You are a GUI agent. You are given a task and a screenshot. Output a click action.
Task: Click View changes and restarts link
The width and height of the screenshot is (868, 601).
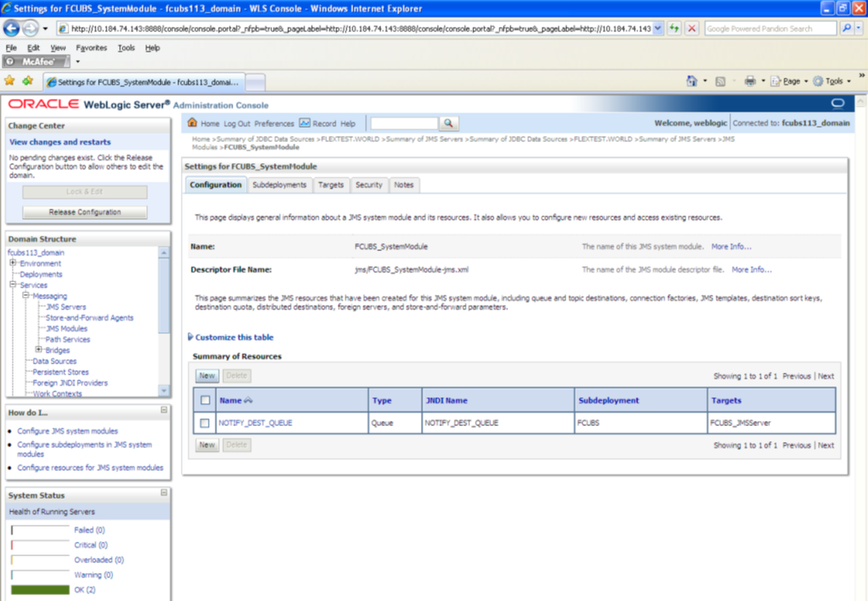point(60,142)
